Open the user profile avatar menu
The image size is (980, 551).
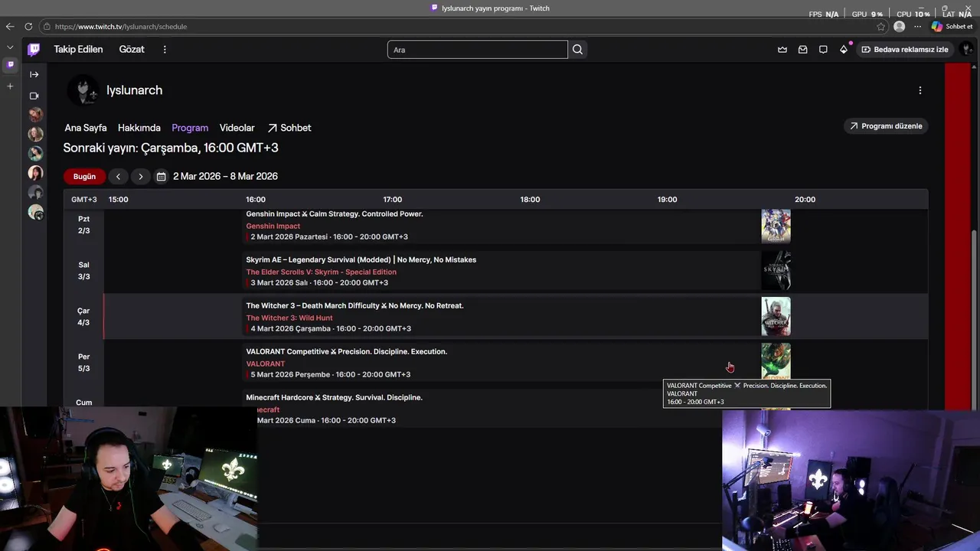(x=968, y=50)
